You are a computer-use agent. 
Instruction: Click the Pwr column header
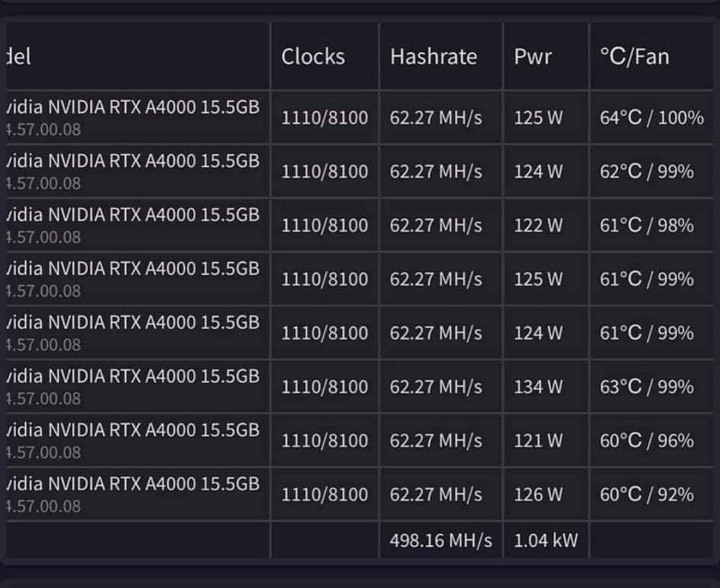click(x=533, y=57)
